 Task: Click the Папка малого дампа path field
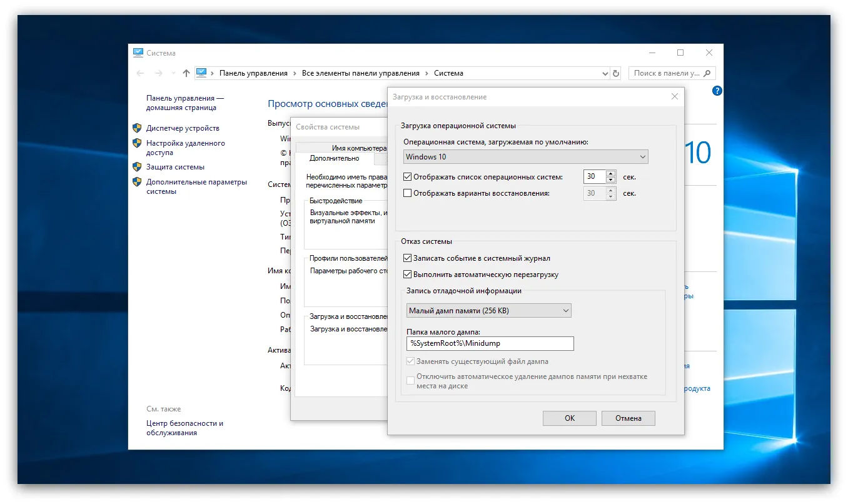(x=490, y=343)
